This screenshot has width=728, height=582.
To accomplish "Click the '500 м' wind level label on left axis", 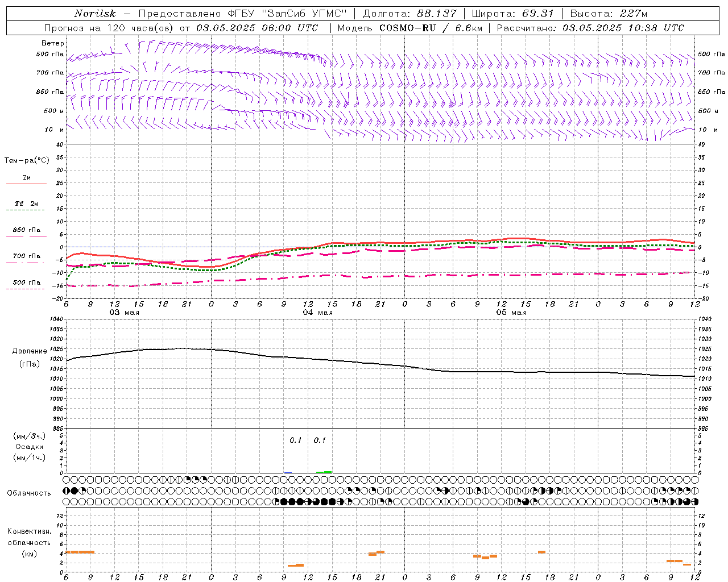I will [x=54, y=111].
